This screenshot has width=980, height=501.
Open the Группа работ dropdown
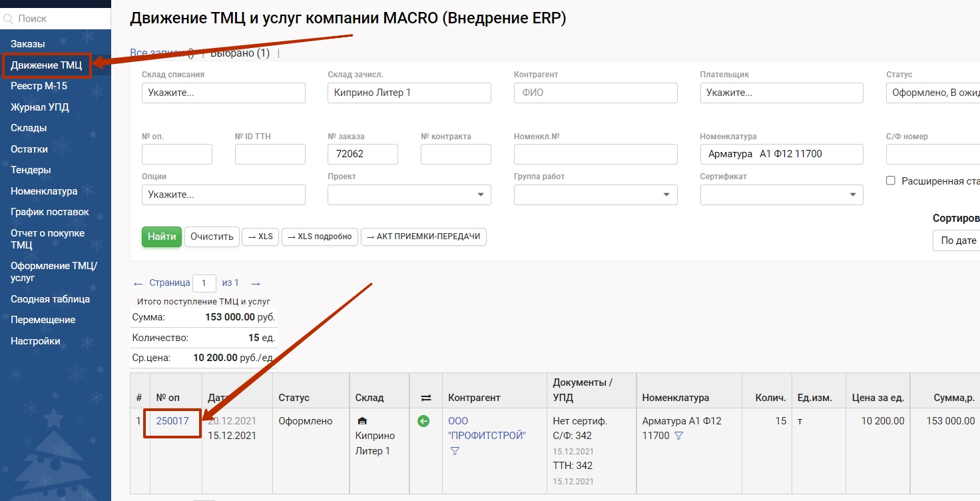(x=596, y=195)
